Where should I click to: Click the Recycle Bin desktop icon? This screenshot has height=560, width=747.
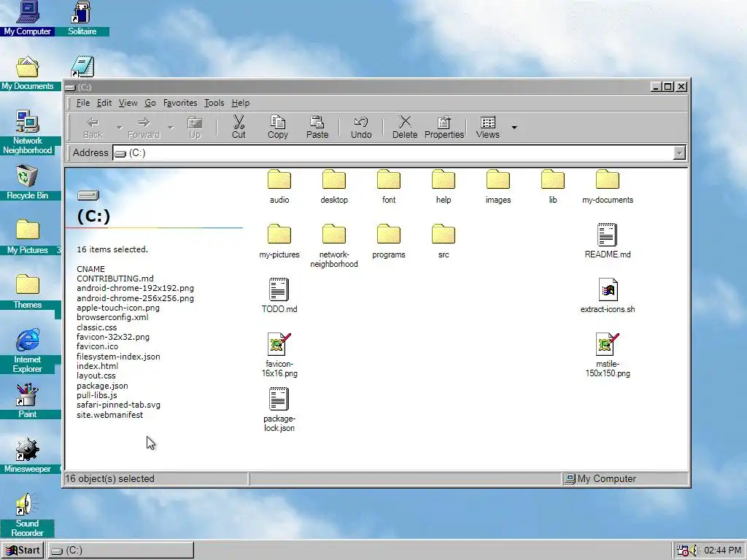coord(27,182)
